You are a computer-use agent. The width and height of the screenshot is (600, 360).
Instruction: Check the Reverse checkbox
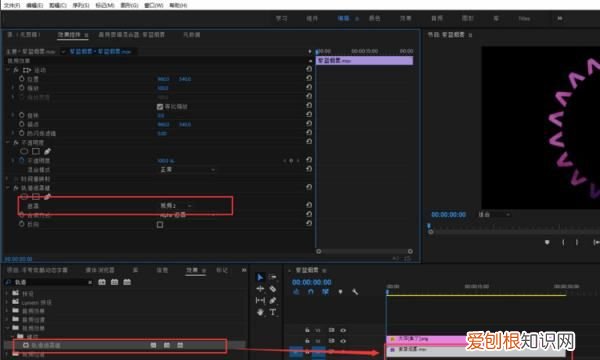(x=160, y=225)
